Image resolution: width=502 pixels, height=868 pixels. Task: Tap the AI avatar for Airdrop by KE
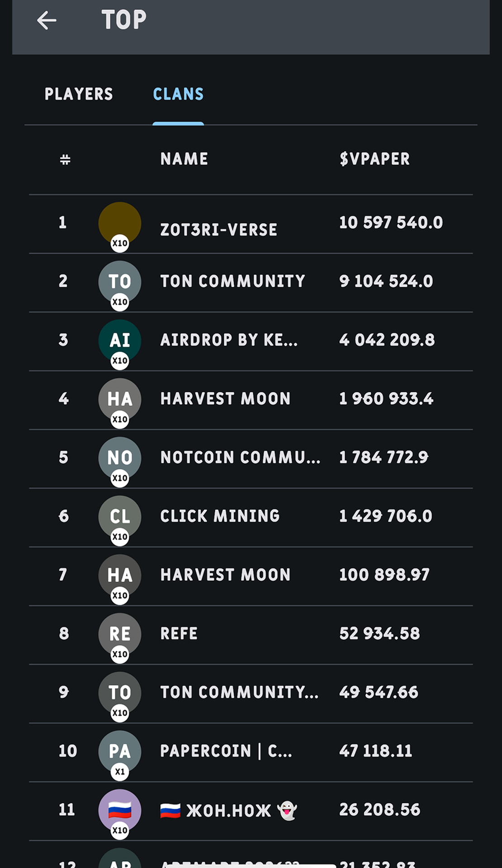point(120,341)
